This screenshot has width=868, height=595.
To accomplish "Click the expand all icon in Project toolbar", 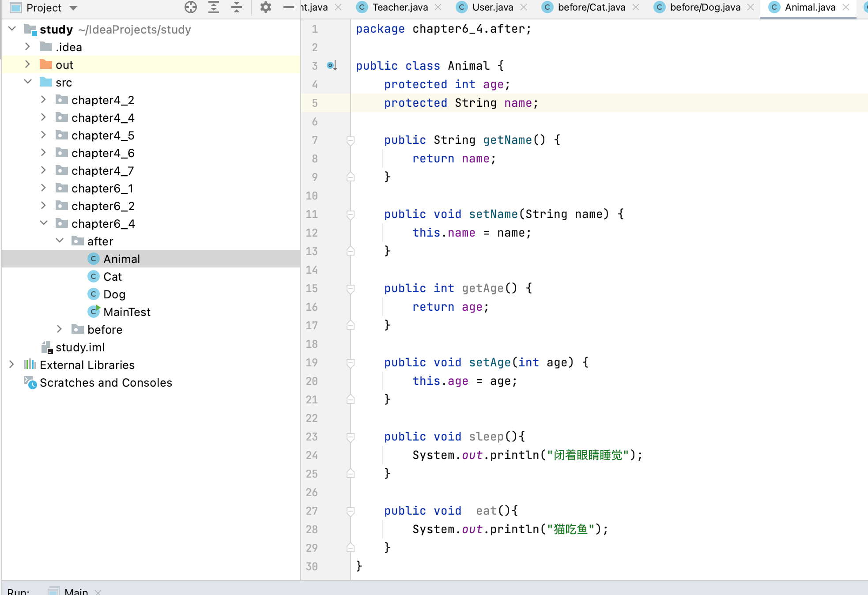I will [214, 7].
